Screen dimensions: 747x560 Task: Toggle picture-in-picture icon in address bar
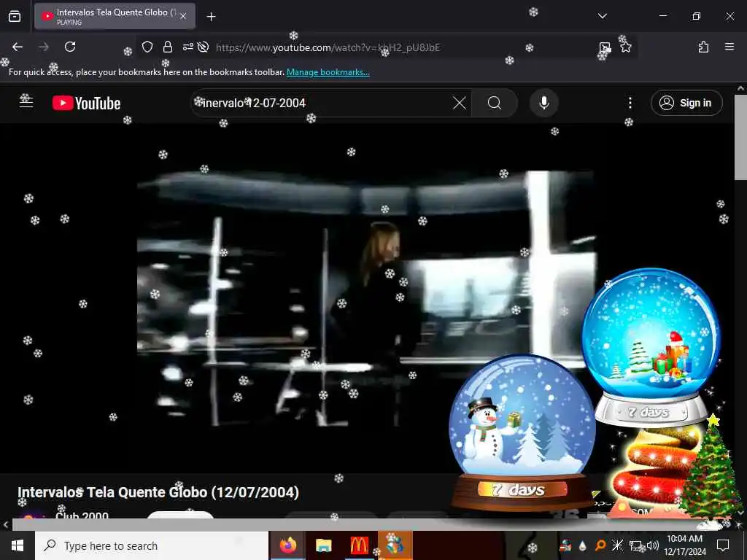(x=605, y=47)
